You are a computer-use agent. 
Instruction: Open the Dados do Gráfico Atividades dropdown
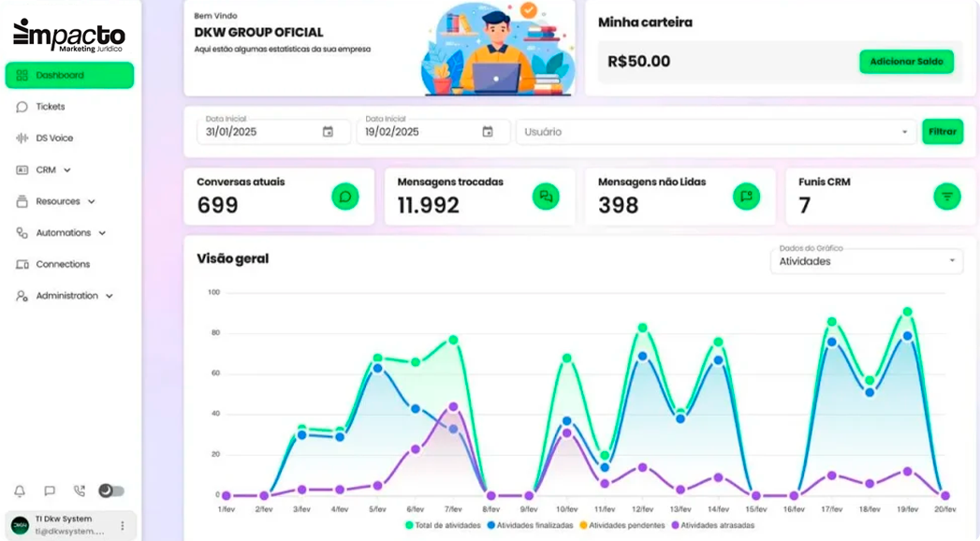click(x=866, y=261)
